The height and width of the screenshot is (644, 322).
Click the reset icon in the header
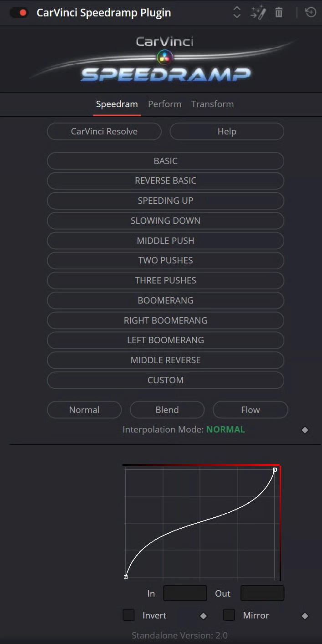(x=311, y=12)
